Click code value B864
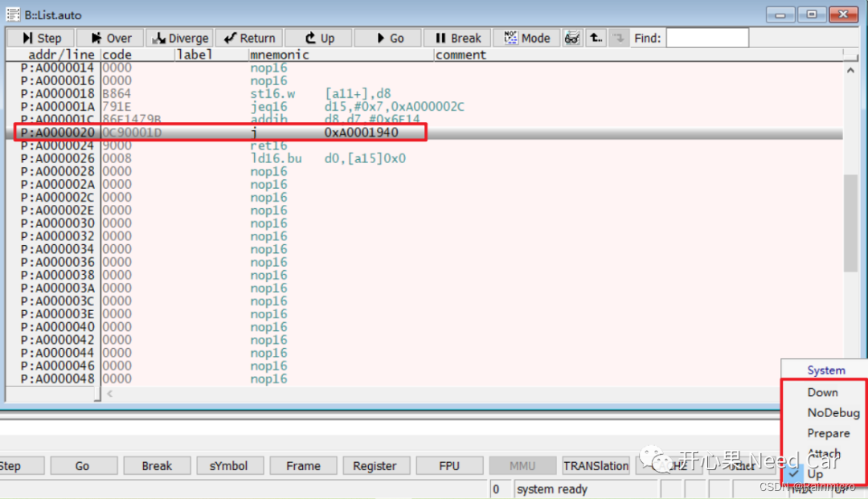Viewport: 868px width, 499px height. [117, 93]
